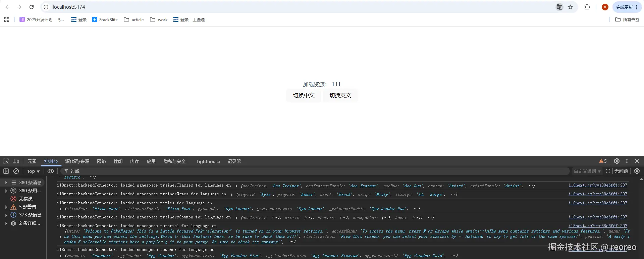Open 自定义级别 log level dropdown
This screenshot has width=644, height=259.
click(587, 171)
